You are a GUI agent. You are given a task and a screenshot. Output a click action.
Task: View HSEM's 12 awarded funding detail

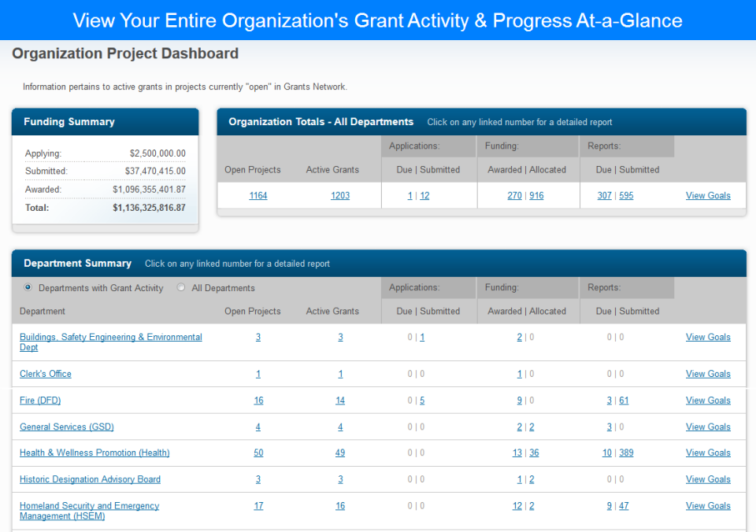[x=517, y=505]
